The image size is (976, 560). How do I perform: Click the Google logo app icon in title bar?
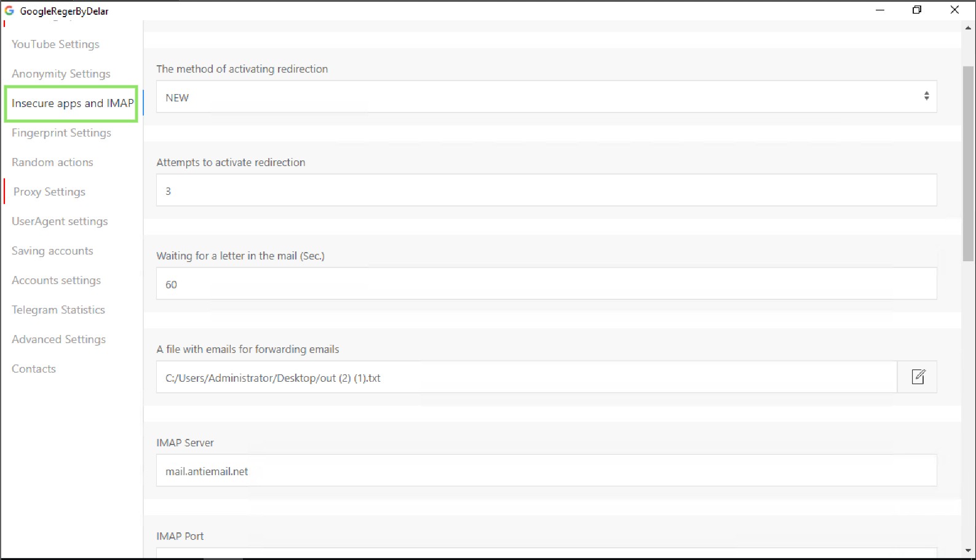pyautogui.click(x=9, y=10)
